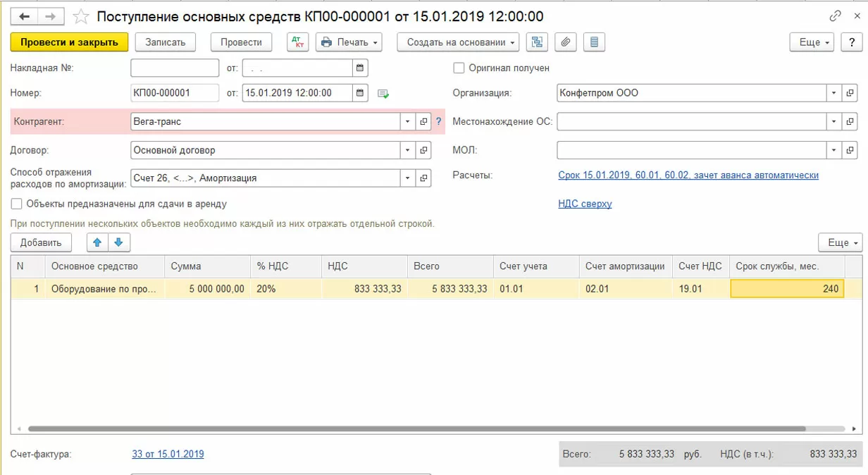Select the Срок службы cell 240
Image resolution: width=868 pixels, height=475 pixels.
click(788, 289)
